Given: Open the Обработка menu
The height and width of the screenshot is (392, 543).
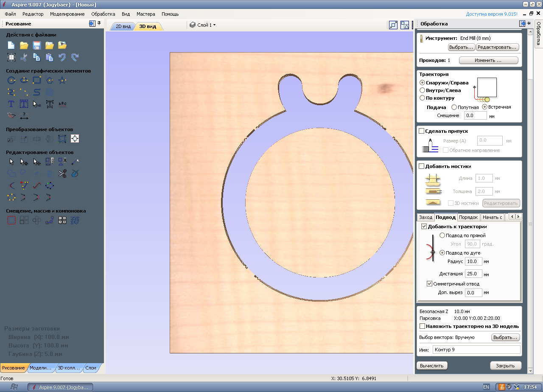Looking at the screenshot, I should click(103, 14).
